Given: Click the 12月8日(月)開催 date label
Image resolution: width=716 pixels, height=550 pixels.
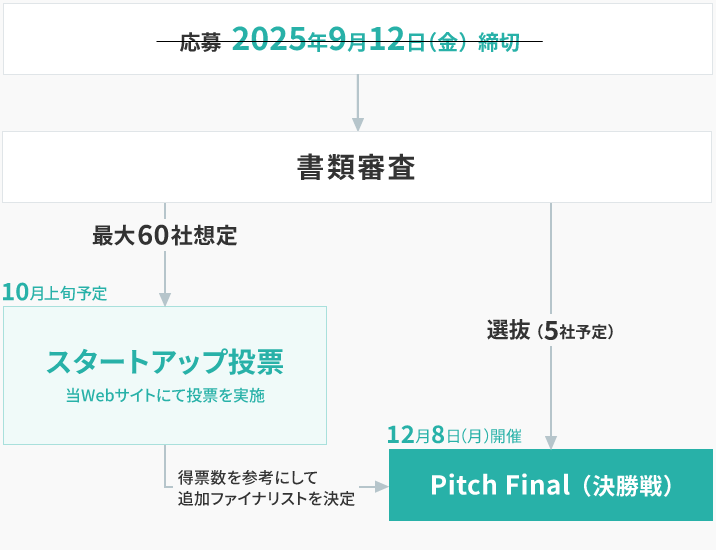Looking at the screenshot, I should 454,435.
